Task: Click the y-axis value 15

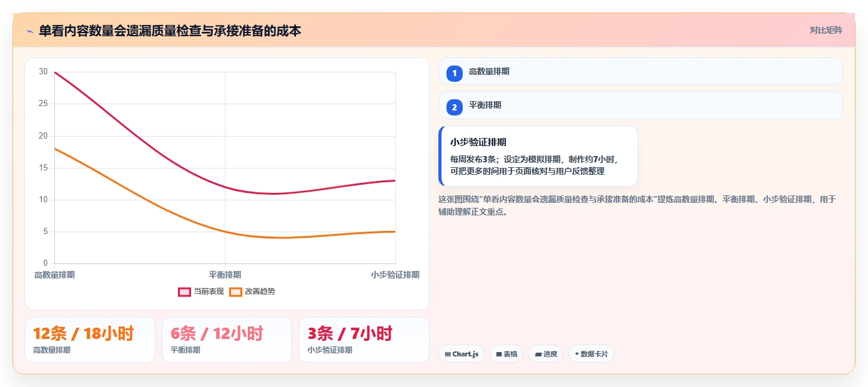Action: (x=43, y=168)
